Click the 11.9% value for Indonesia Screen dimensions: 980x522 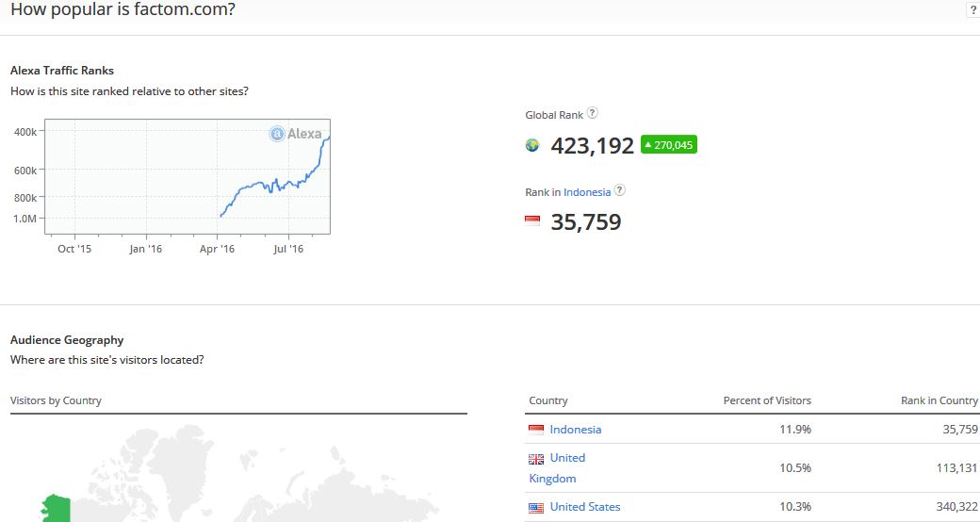click(x=795, y=430)
